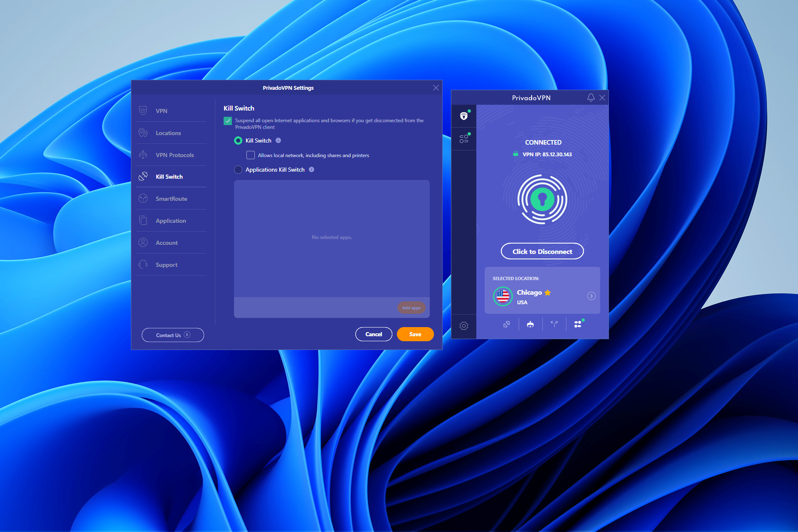Click Save to apply Kill Switch settings
Viewport: 798px width, 532px height.
414,334
